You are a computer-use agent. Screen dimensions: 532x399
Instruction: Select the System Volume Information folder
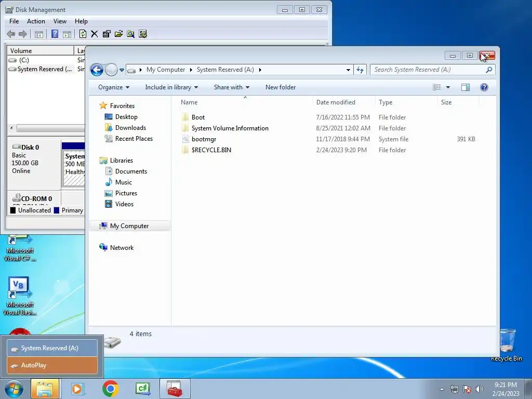tap(225, 128)
